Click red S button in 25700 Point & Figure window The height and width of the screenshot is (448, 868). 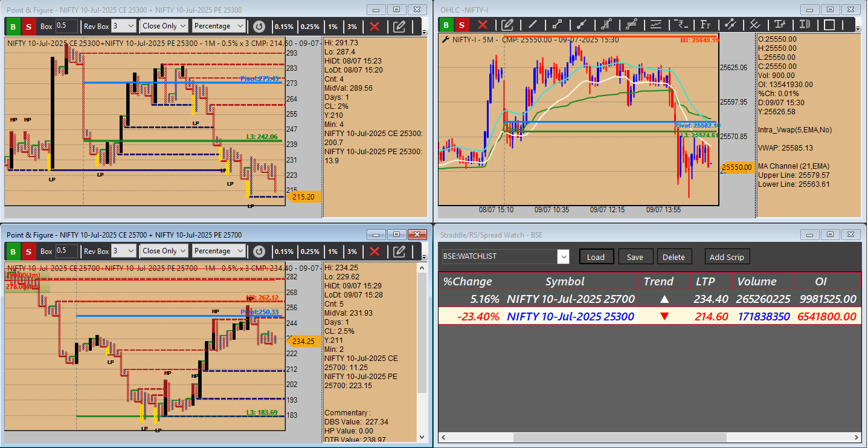pos(28,252)
